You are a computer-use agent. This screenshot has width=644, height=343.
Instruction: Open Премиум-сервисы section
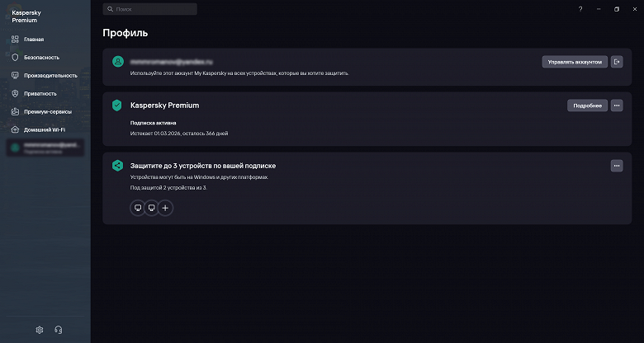tap(47, 111)
